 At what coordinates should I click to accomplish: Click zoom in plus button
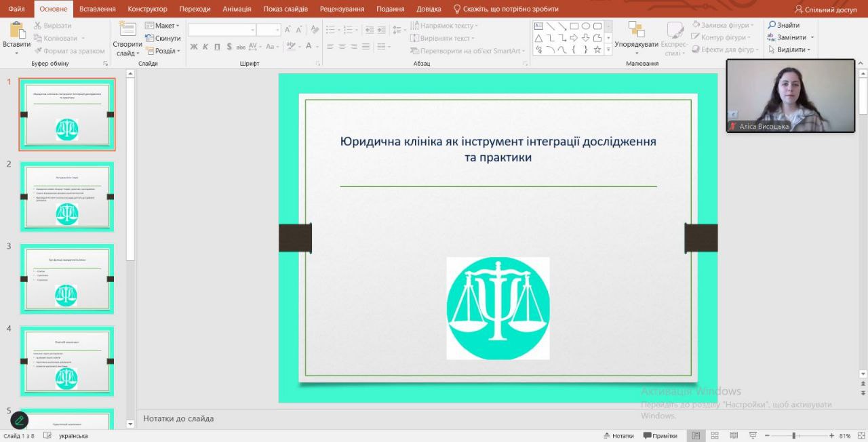click(831, 435)
